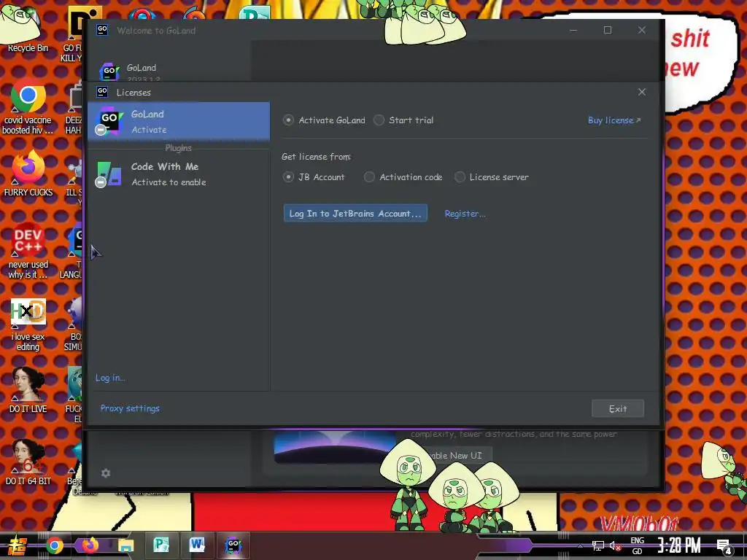Open Chrome from the taskbar
This screenshot has width=747, height=560.
click(54, 545)
